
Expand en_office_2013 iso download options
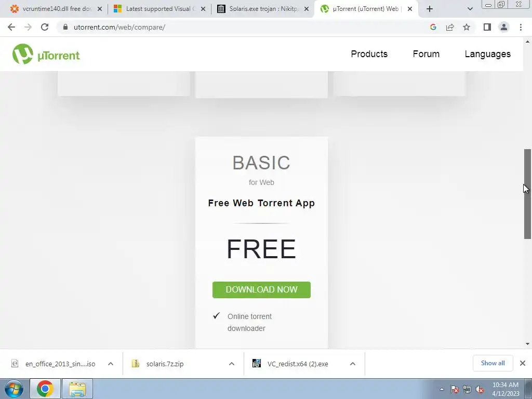click(110, 364)
